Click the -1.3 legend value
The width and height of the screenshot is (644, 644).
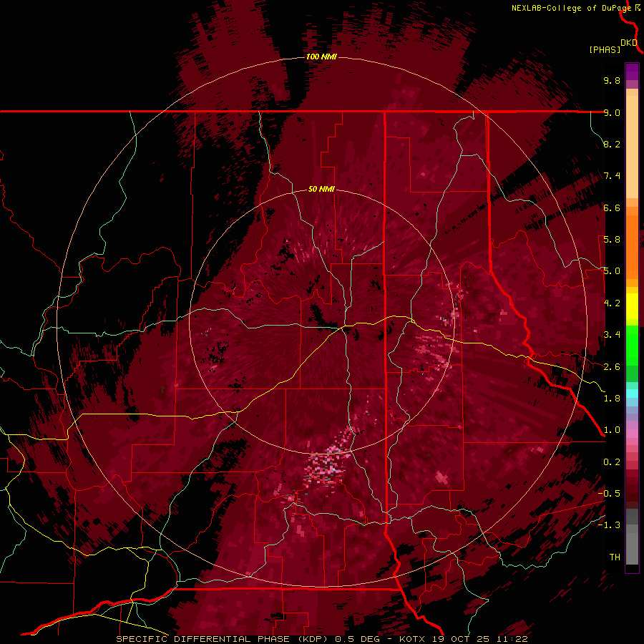[609, 525]
